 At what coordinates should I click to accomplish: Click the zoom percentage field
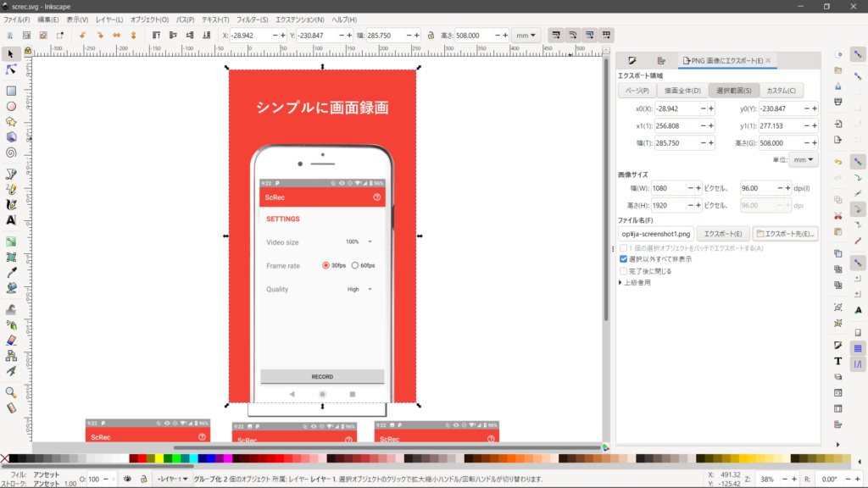768,480
